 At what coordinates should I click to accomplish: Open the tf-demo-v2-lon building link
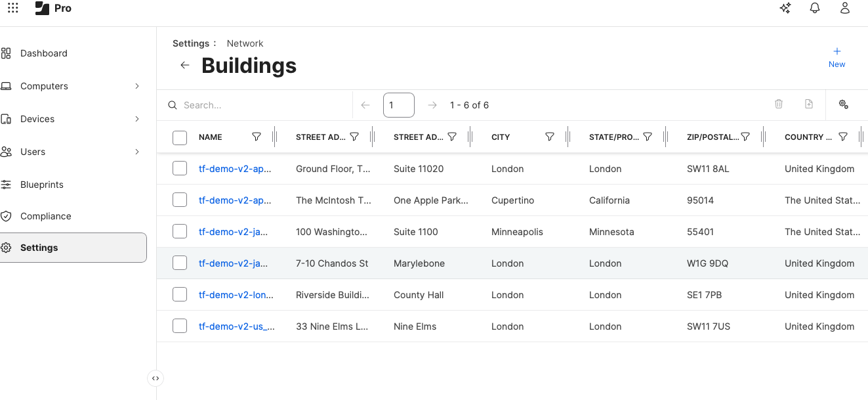235,294
